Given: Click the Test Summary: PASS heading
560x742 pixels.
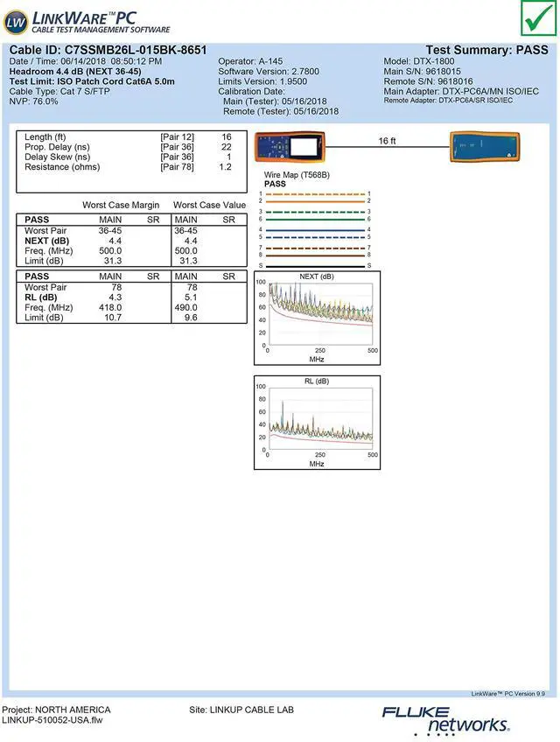Looking at the screenshot, I should [x=486, y=51].
